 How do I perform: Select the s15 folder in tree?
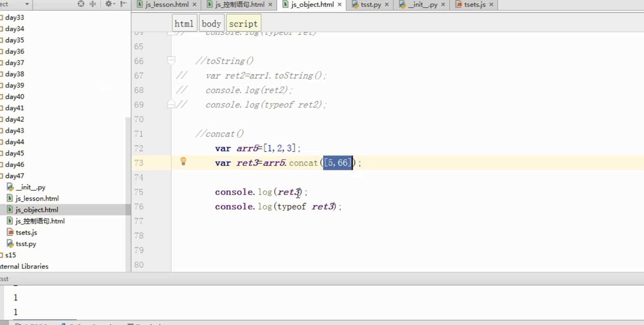(10, 255)
